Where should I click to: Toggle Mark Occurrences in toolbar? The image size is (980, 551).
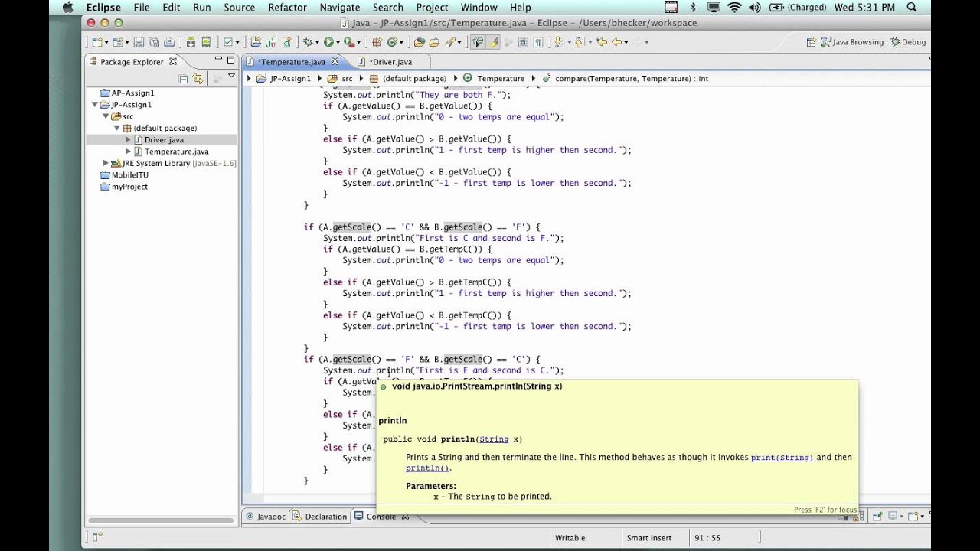pos(495,42)
